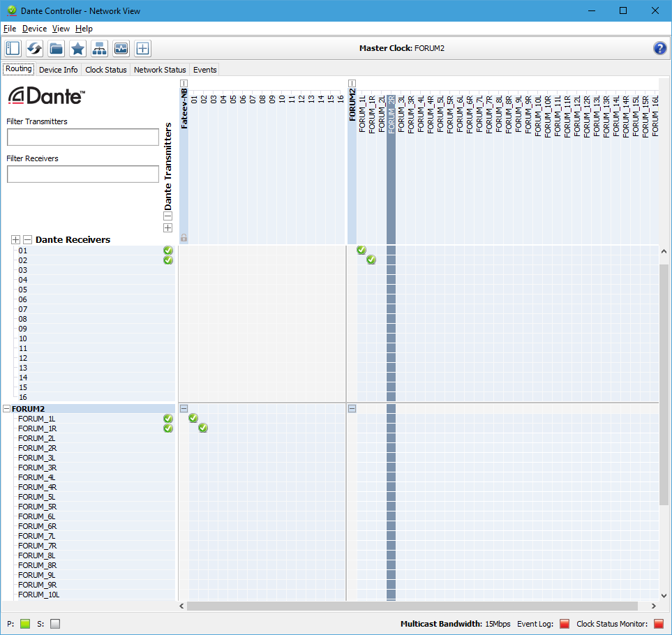Image resolution: width=672 pixels, height=635 pixels.
Task: Switch to the Device Info tab
Action: (59, 69)
